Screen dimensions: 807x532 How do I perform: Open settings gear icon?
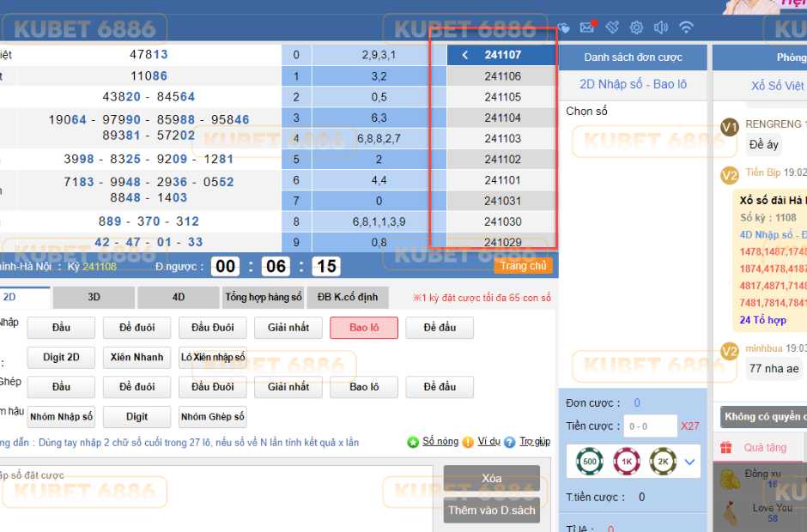(637, 27)
